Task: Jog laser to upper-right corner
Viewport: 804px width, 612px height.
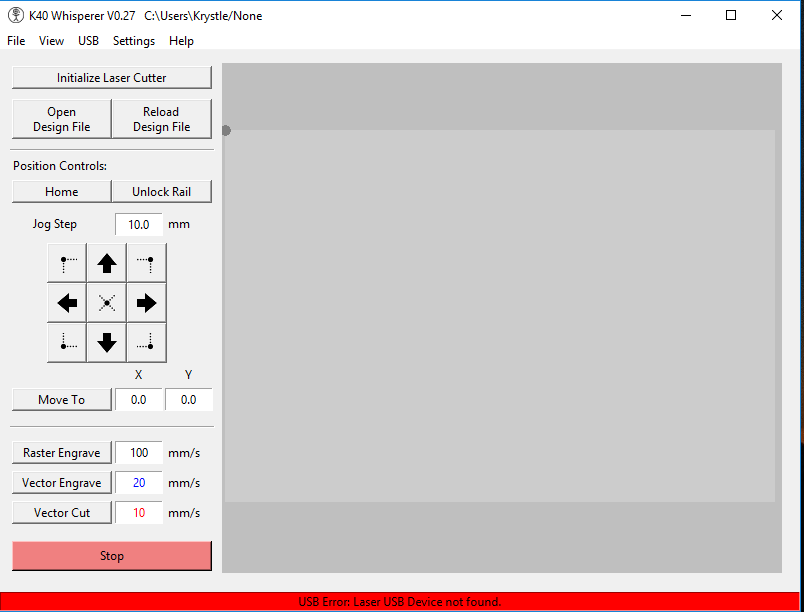Action: click(x=147, y=263)
